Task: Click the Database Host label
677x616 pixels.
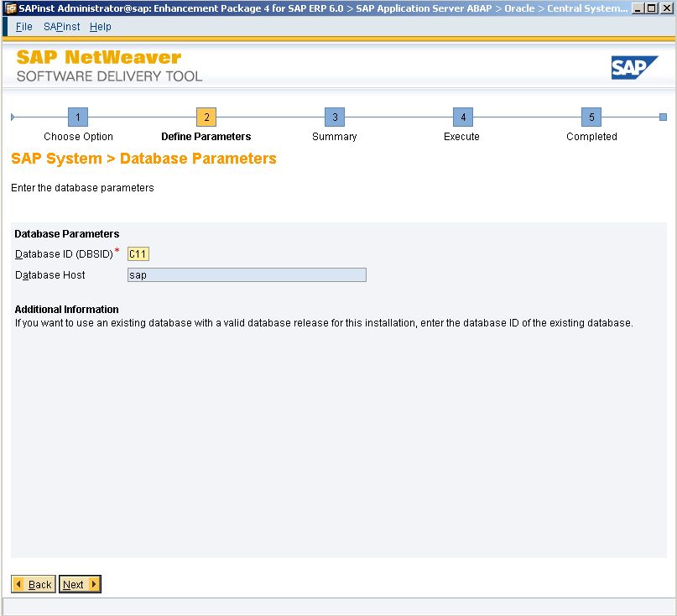Action: (x=50, y=275)
